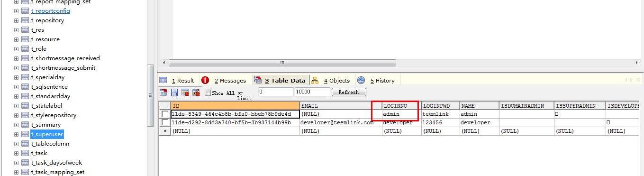Click ID cell 11de-8349-464c4b8b-bfa0-bbeb78b9de4d
This screenshot has height=176, width=644.
point(235,114)
